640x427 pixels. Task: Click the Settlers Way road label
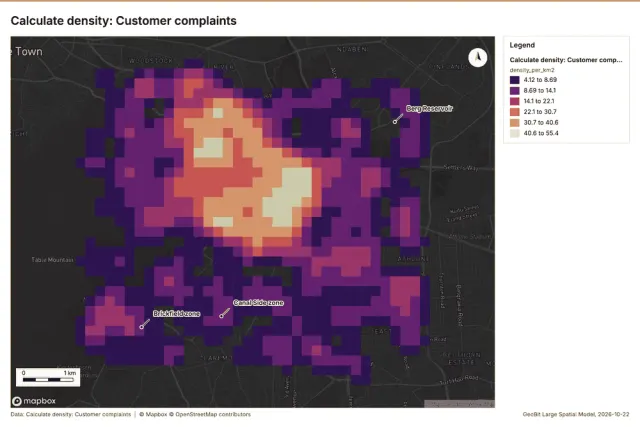point(460,167)
